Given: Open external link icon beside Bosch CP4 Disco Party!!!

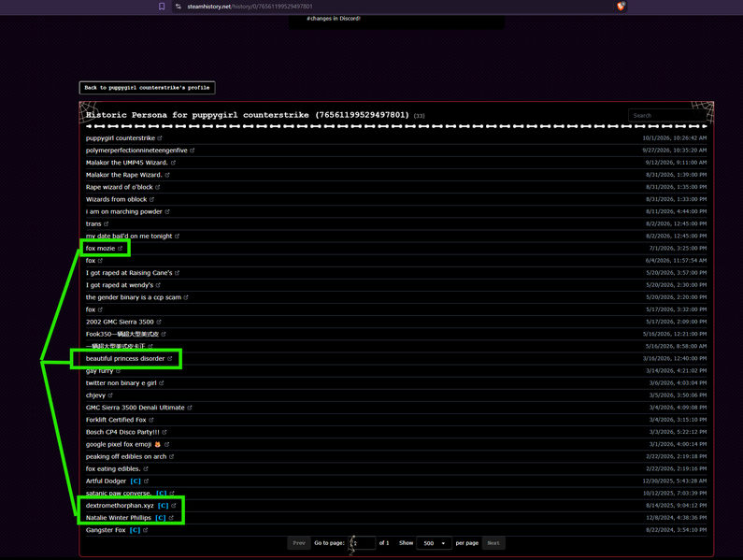Looking at the screenshot, I should 164,432.
